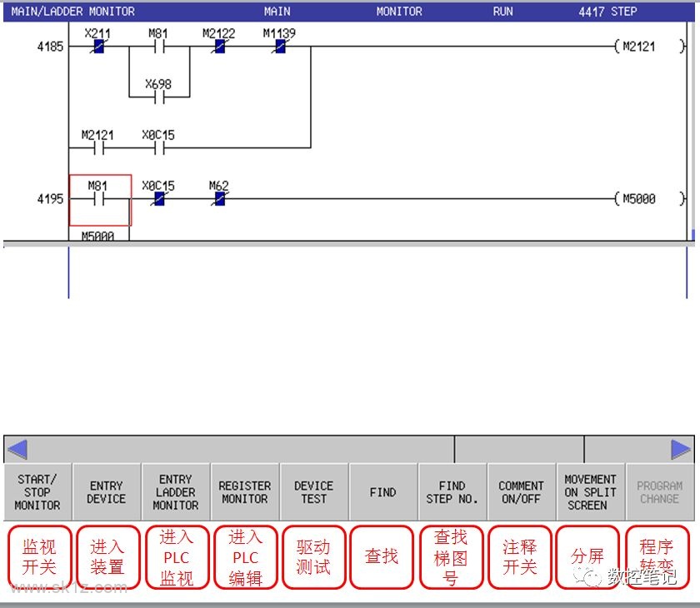Click the middle status box in input bar
The width and height of the screenshot is (700, 608).
(x=519, y=449)
